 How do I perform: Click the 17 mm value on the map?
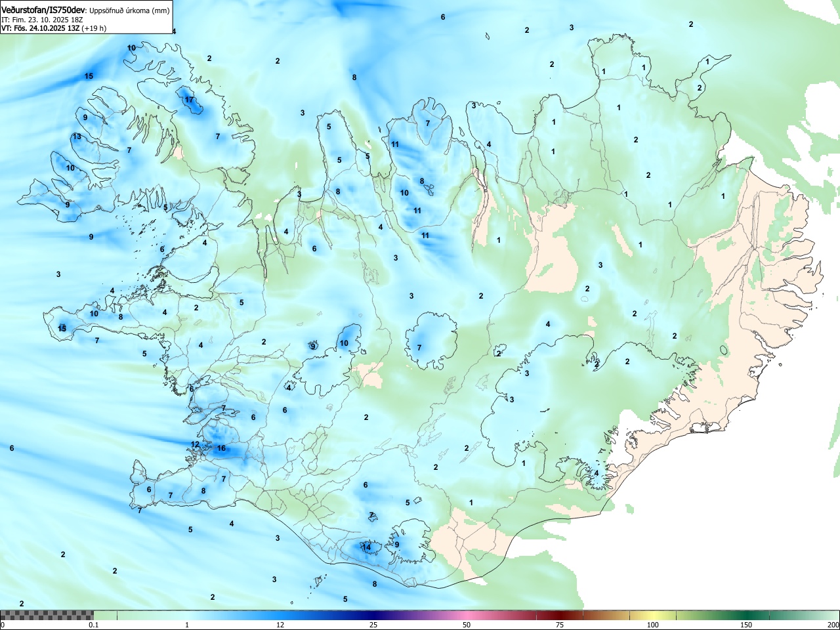pyautogui.click(x=189, y=100)
